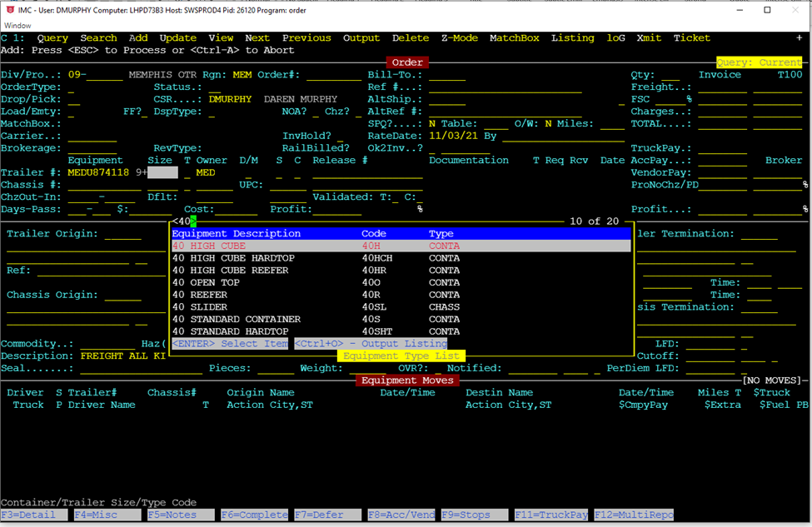The height and width of the screenshot is (527, 812).
Task: Click the Qty input field
Action: pos(670,75)
